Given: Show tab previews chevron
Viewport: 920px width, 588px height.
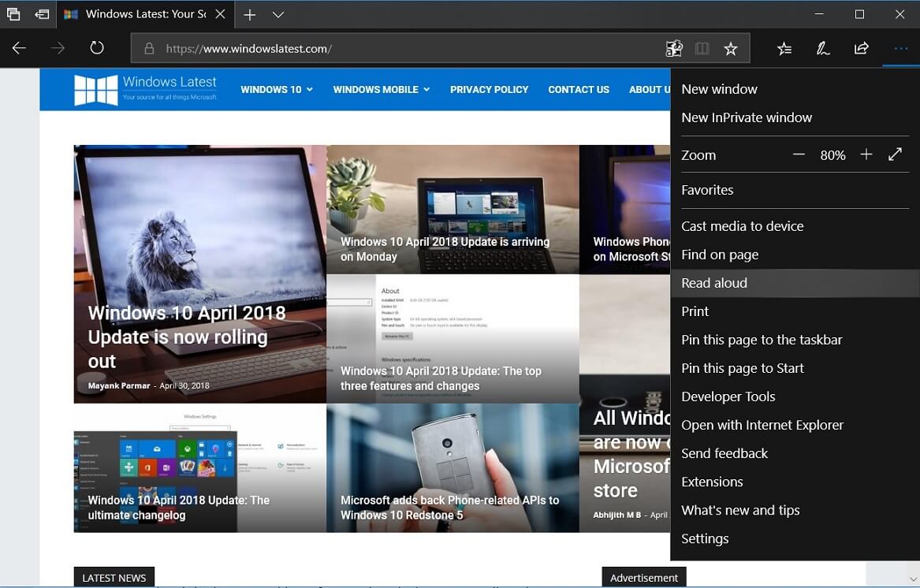Looking at the screenshot, I should (278, 15).
